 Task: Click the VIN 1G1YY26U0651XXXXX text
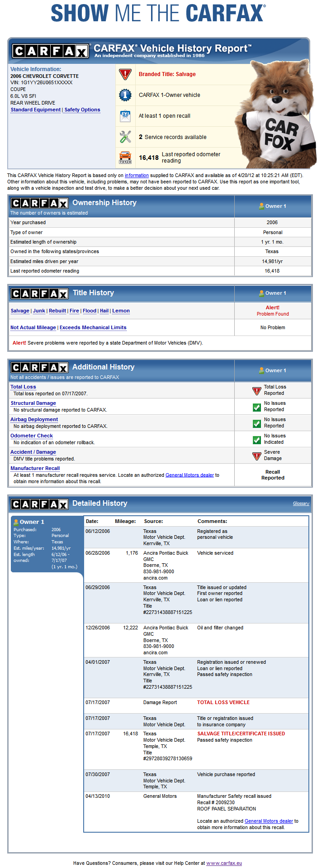[42, 82]
